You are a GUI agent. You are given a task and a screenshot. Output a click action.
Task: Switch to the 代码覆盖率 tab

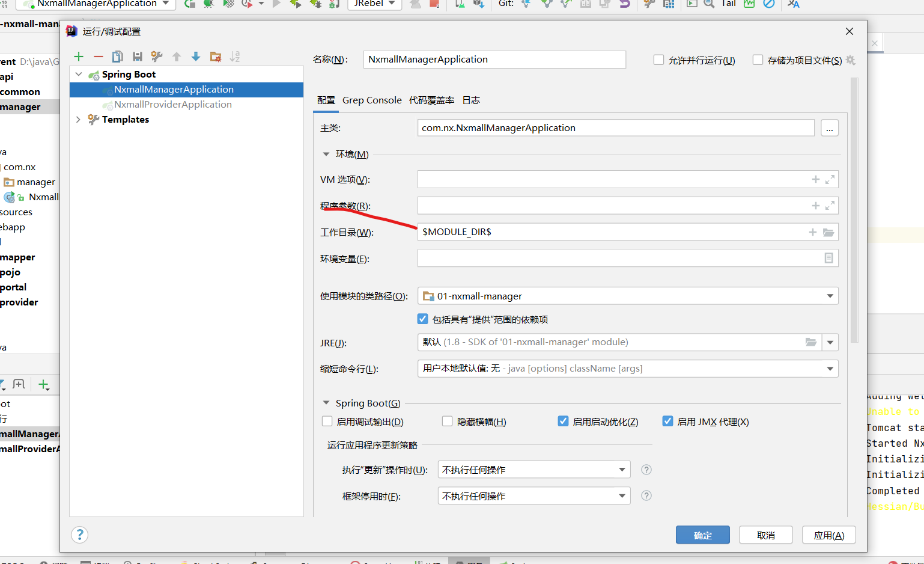431,100
